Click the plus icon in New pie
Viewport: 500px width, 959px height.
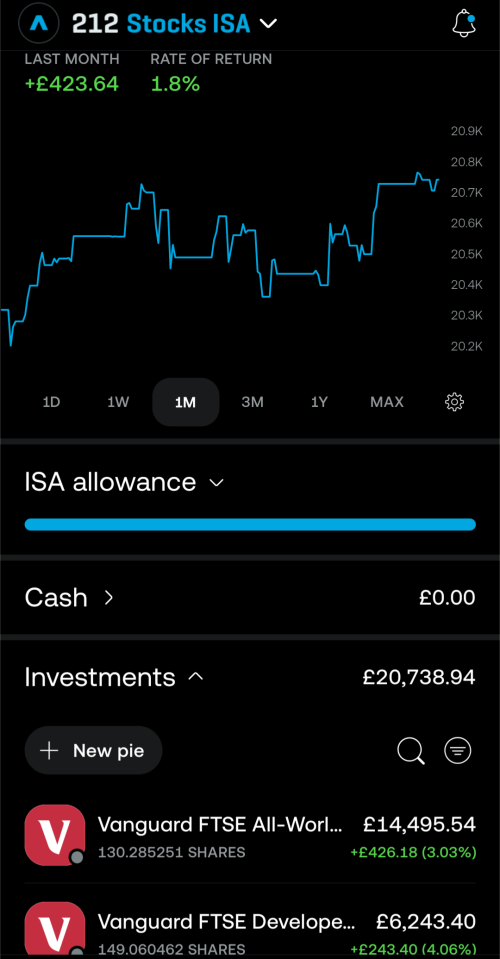coord(50,750)
